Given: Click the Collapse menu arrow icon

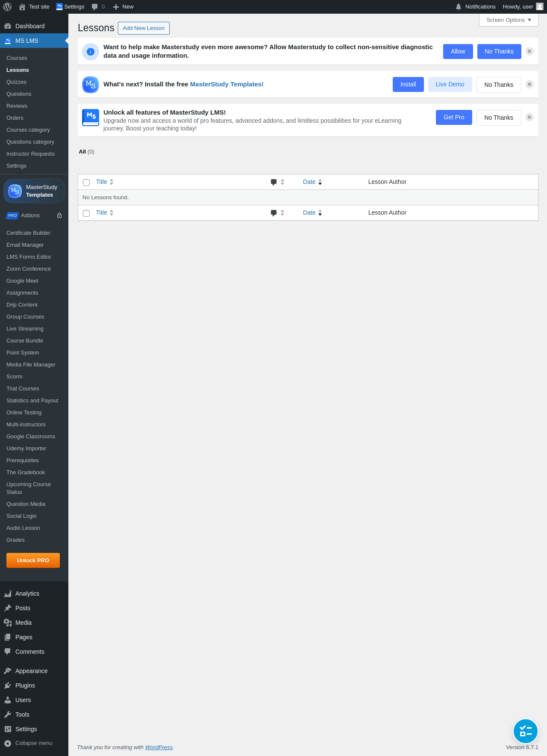Looking at the screenshot, I should click(8, 743).
